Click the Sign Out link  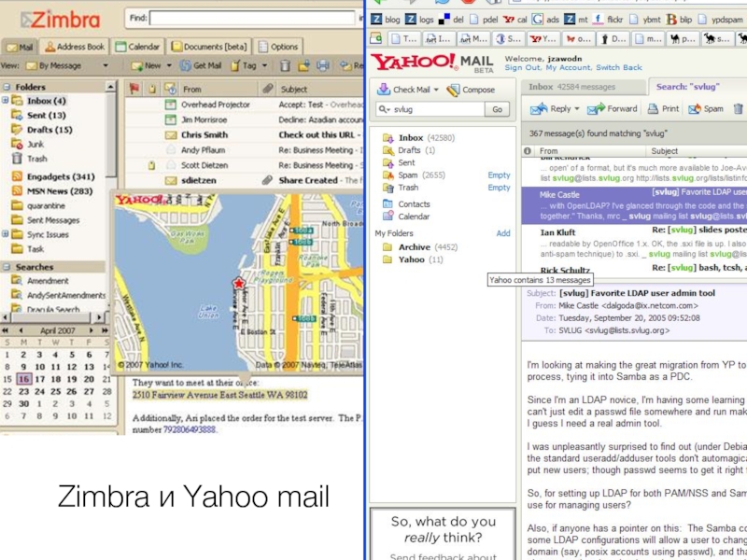523,68
